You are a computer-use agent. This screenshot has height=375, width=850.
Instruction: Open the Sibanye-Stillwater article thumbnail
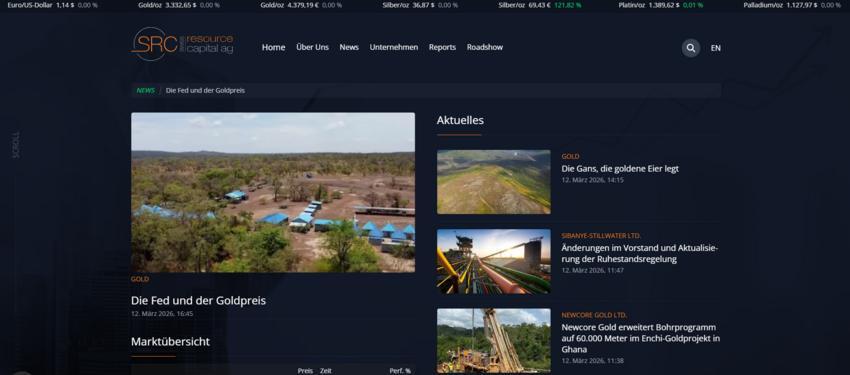point(493,261)
